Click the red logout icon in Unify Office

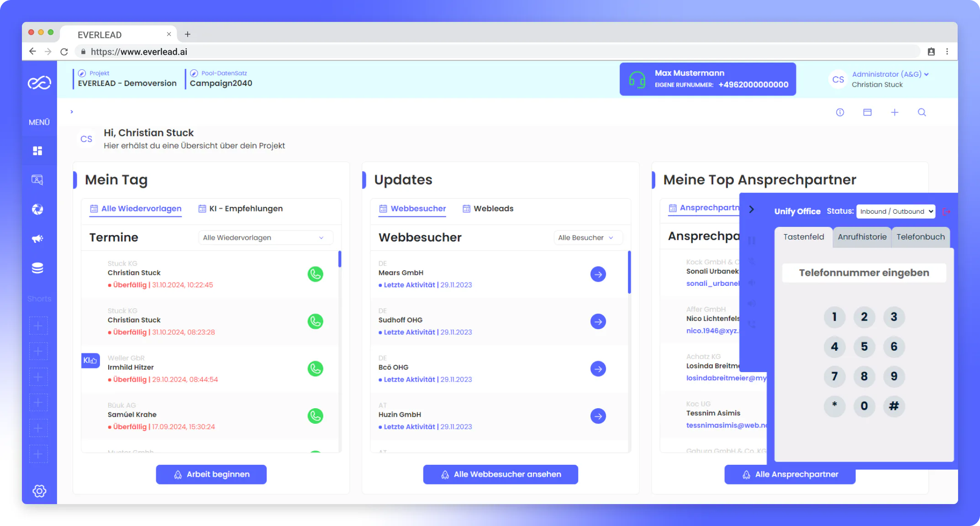[947, 211]
